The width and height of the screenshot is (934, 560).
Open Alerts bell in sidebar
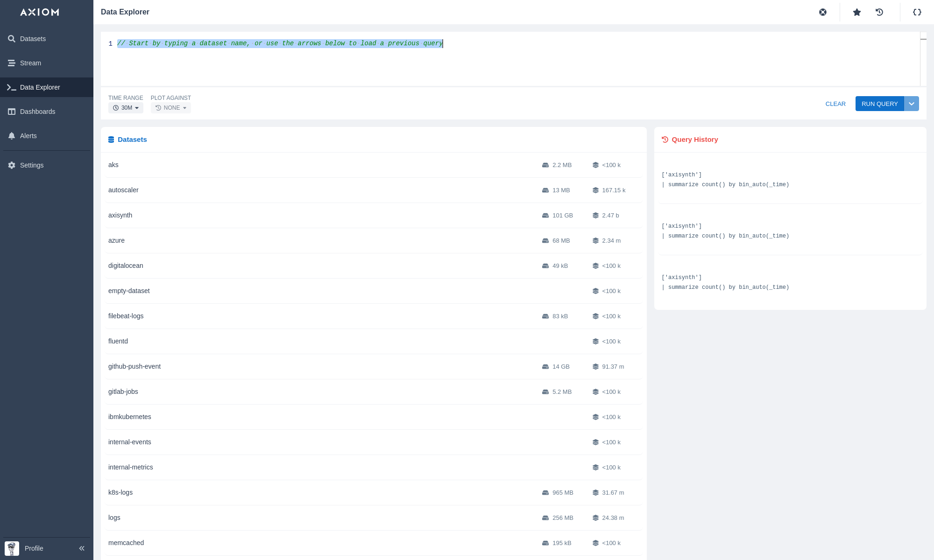point(28,136)
